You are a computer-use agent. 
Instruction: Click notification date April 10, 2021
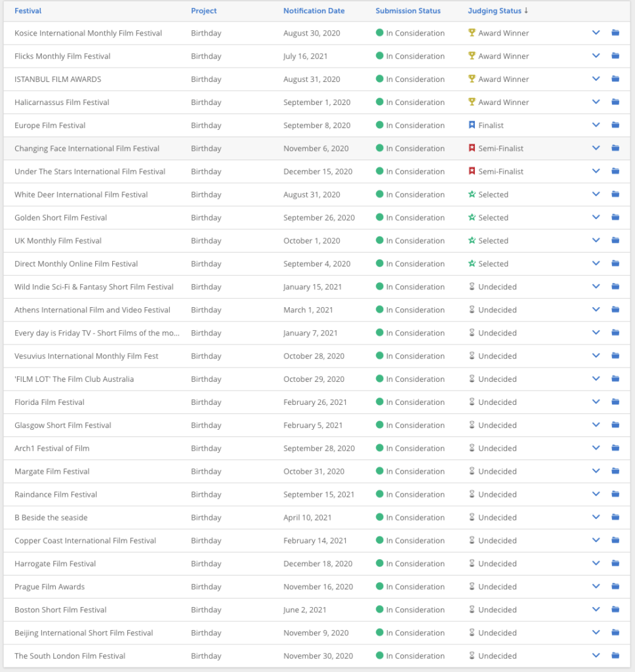(x=307, y=517)
